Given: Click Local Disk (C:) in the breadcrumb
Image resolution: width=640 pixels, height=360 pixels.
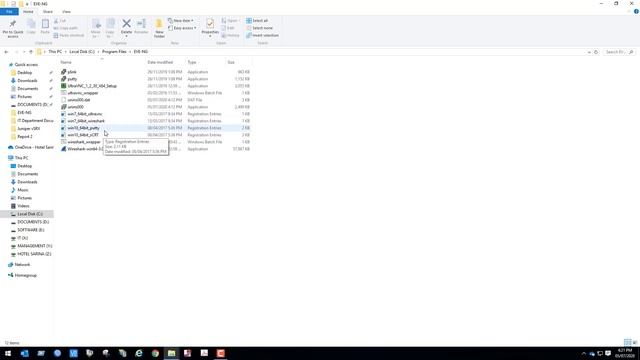Looking at the screenshot, I should (x=82, y=52).
